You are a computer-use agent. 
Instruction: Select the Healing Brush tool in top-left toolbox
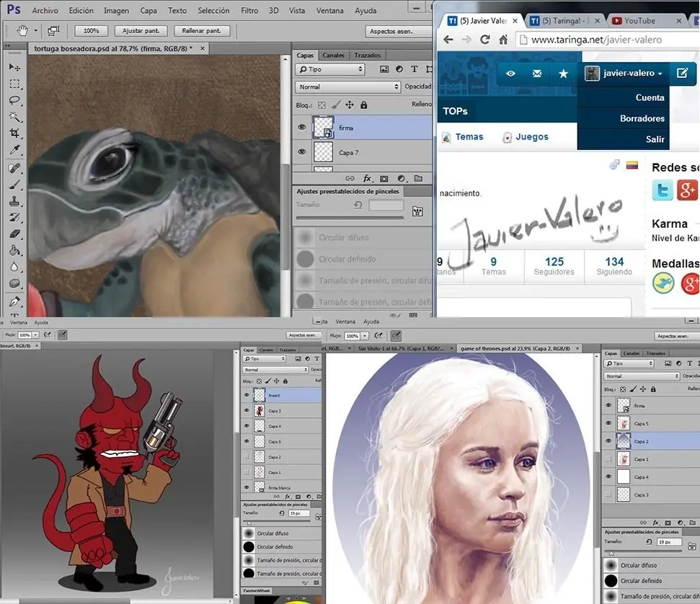tap(14, 169)
